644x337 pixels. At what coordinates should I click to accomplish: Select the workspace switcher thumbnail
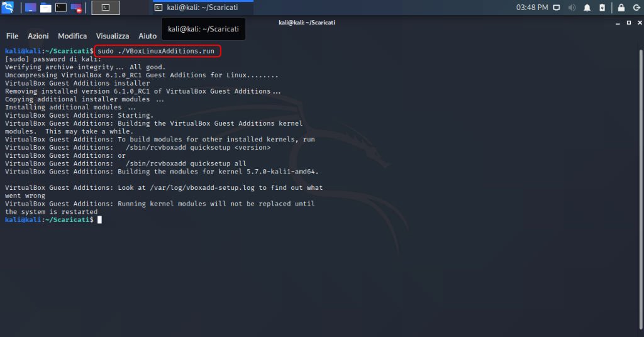pos(106,8)
